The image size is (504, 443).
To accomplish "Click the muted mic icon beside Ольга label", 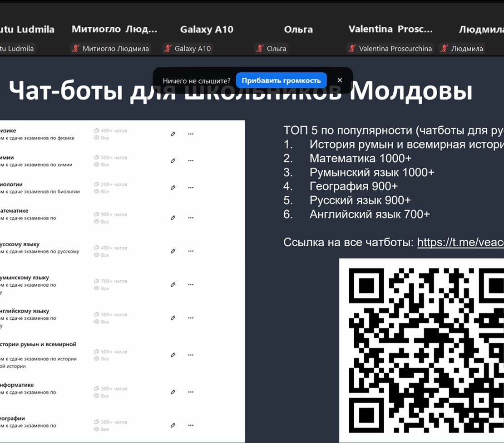I will [260, 49].
